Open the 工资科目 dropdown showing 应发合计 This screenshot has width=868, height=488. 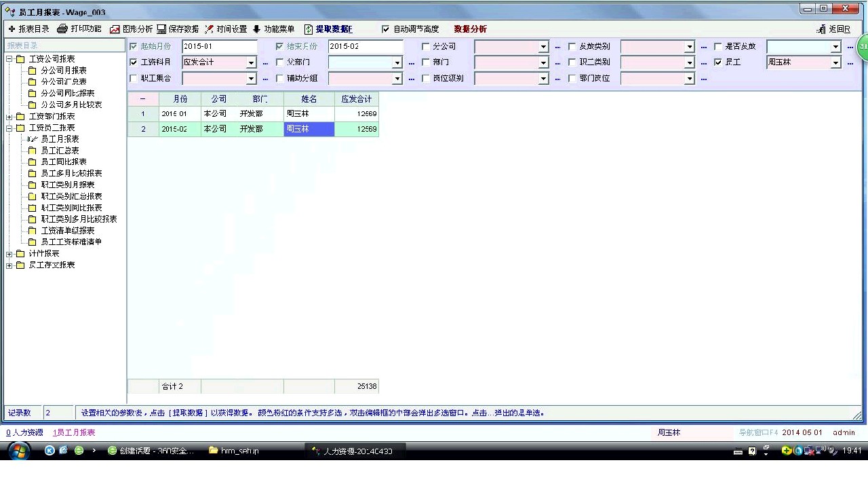[x=251, y=62]
